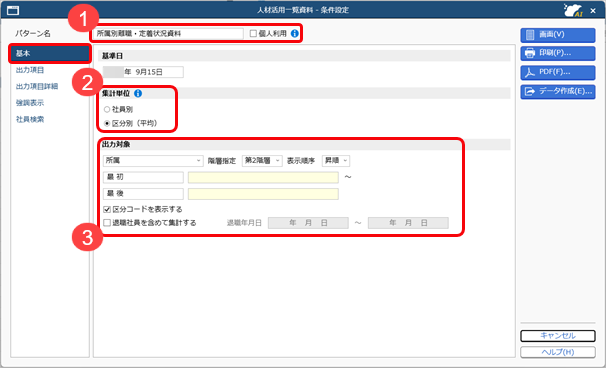Select the 社員別 radio button
Screen dimensions: 606x368
pos(107,110)
